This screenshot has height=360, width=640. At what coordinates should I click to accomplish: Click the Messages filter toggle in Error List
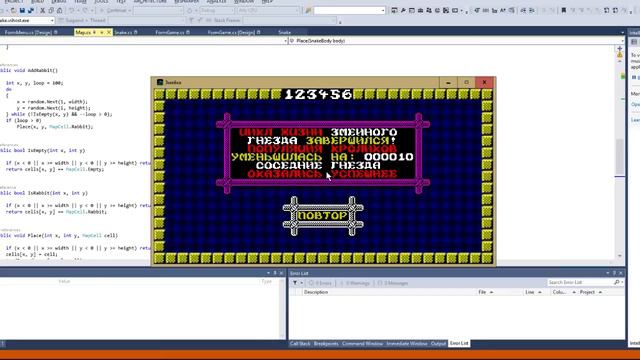pos(393,283)
